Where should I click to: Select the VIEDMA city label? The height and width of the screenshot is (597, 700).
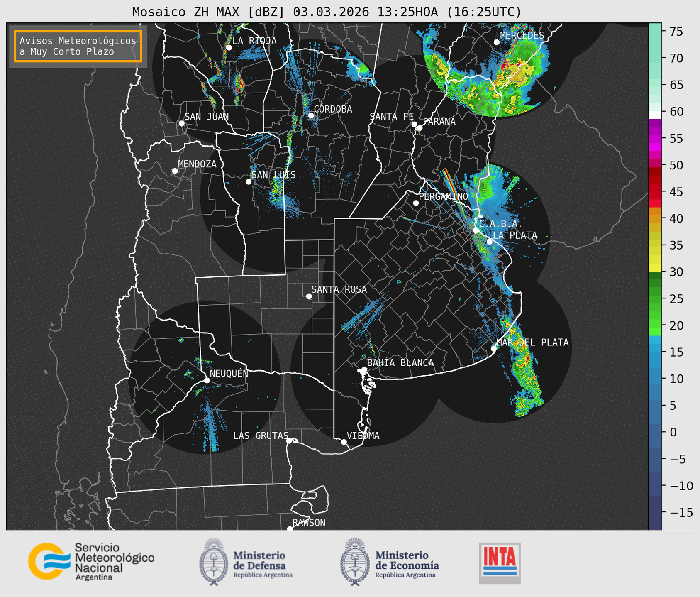click(363, 436)
